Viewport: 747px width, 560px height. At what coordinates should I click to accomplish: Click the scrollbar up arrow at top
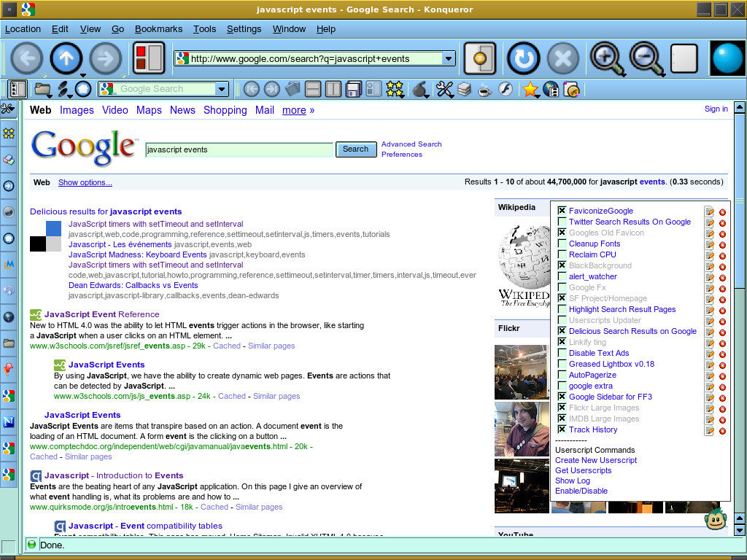[740, 108]
